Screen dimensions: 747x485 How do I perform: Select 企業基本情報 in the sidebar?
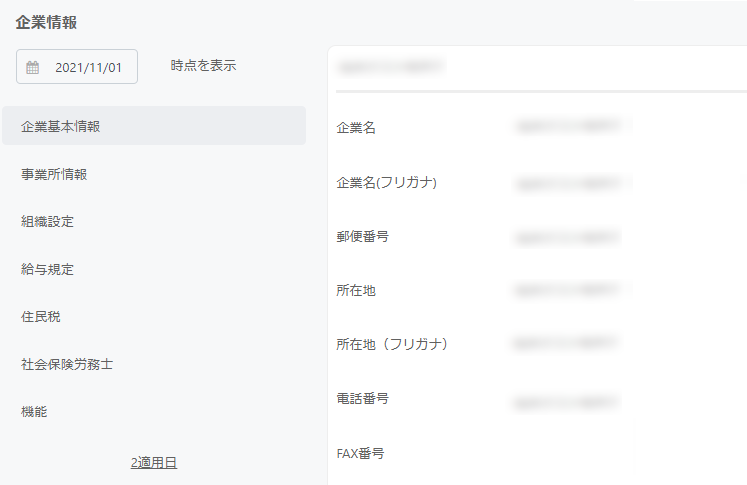pos(154,126)
